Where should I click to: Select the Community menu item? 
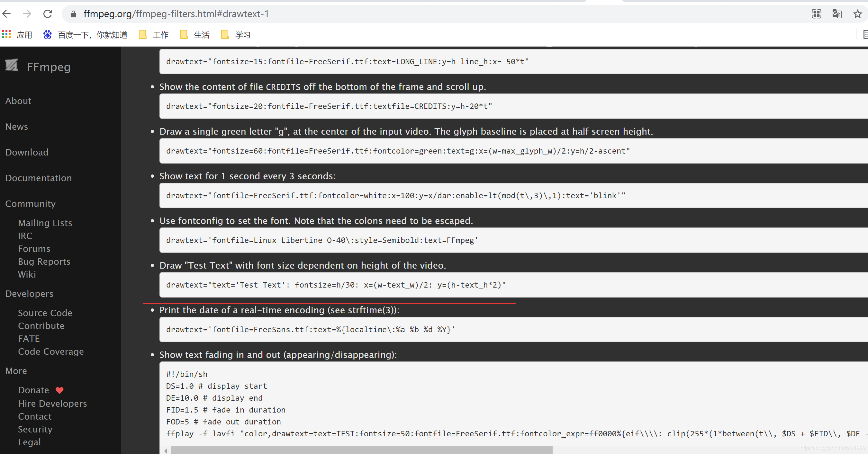click(x=31, y=204)
